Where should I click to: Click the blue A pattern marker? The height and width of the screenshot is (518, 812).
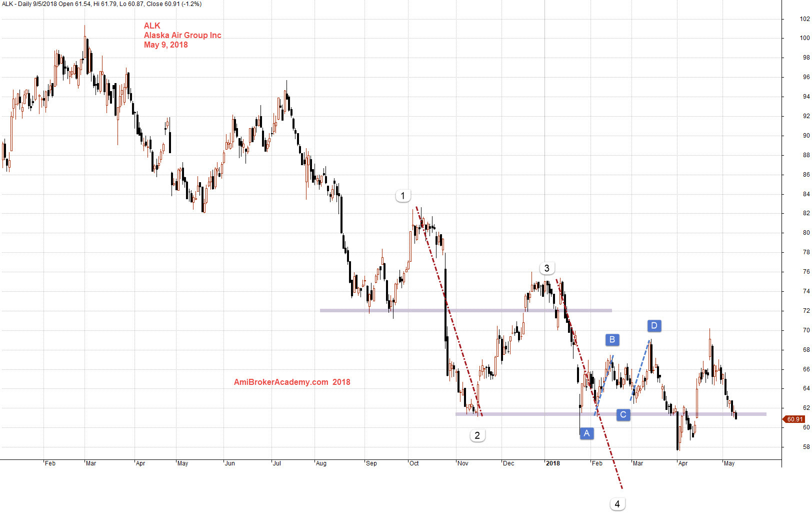(x=587, y=433)
